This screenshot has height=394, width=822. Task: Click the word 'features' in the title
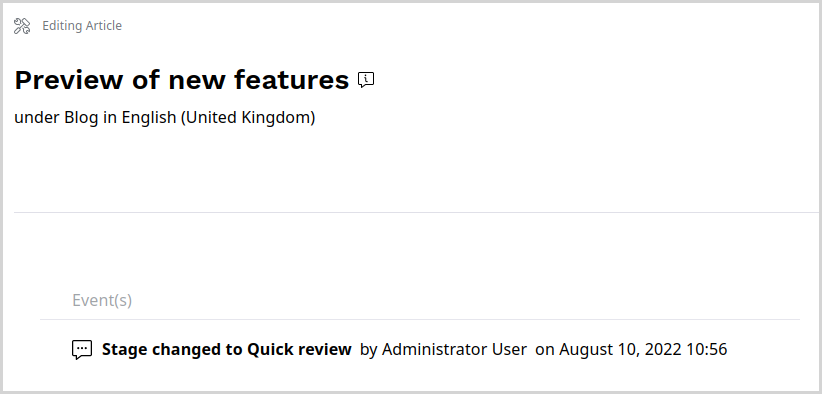[x=291, y=80]
